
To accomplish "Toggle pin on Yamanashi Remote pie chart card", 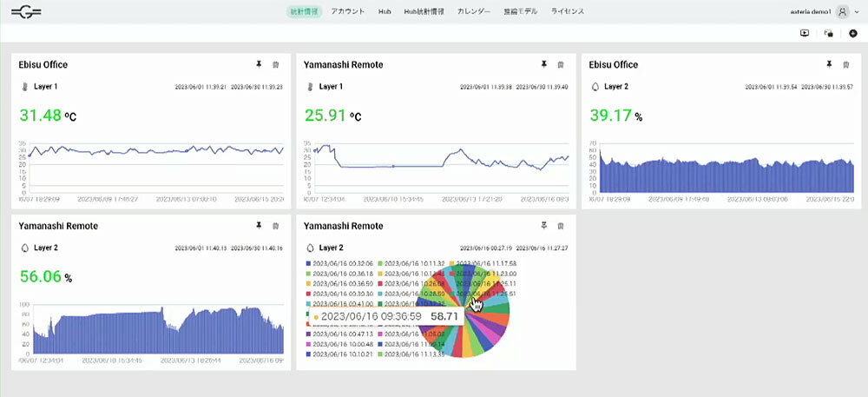I will click(543, 225).
